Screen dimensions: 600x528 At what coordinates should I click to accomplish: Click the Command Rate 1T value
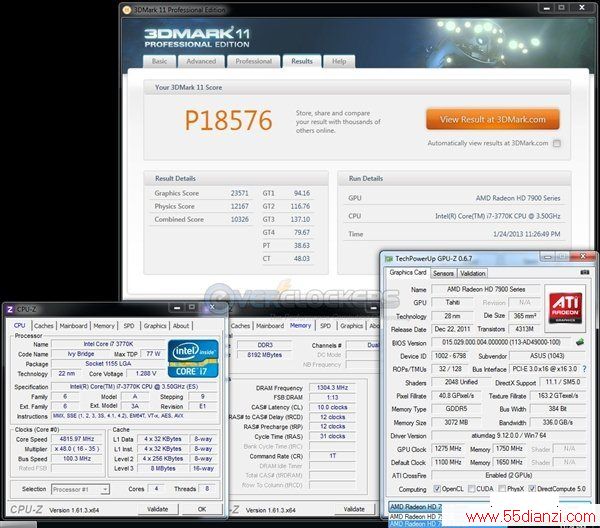point(333,456)
